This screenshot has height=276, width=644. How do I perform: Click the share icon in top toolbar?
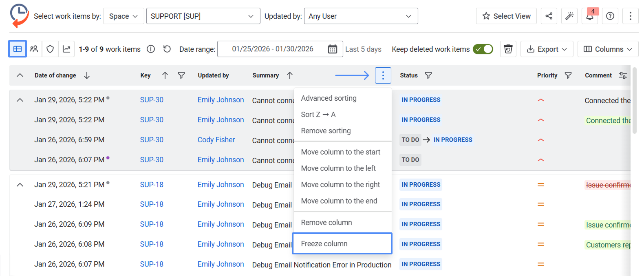click(549, 16)
